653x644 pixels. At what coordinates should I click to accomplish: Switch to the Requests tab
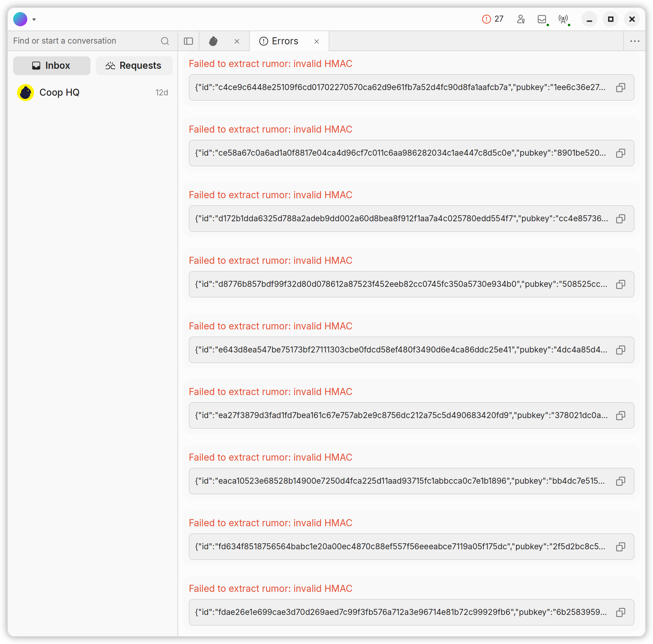(x=134, y=66)
